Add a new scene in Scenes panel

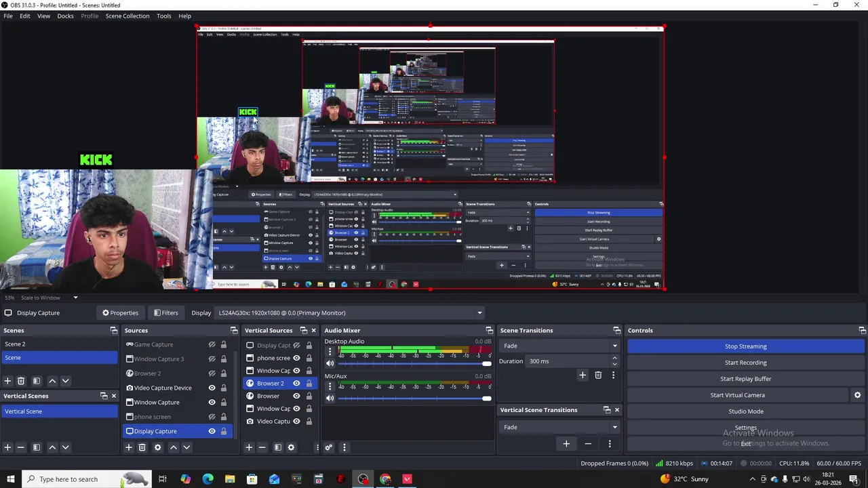(x=7, y=381)
